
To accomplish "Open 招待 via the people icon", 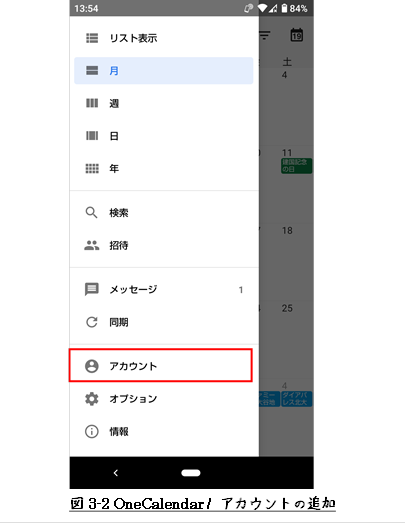I will click(91, 245).
